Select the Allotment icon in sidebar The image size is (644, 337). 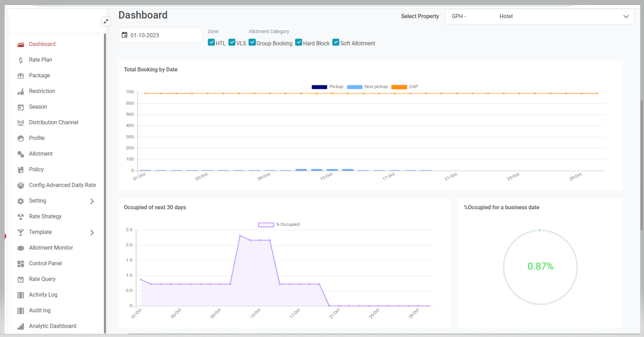(20, 154)
